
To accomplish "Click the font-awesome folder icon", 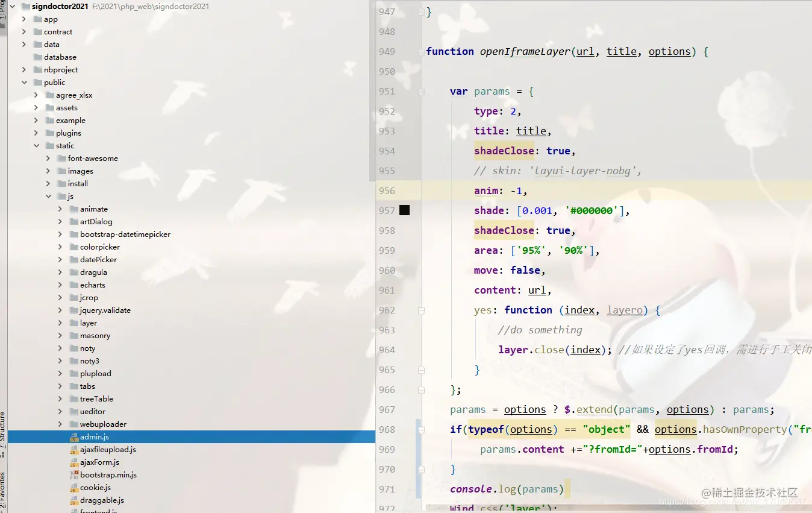I will coord(62,159).
